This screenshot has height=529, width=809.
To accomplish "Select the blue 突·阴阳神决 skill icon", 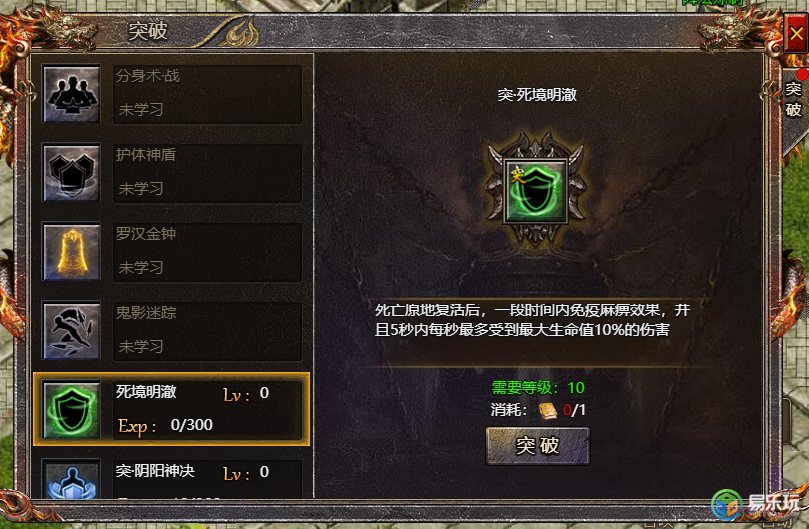I will coord(71,480).
